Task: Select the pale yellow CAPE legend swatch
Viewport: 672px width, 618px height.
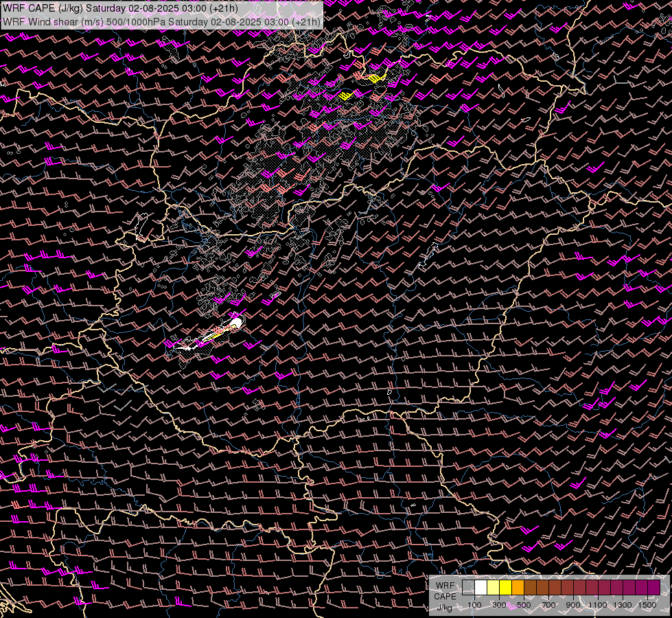Action: point(494,588)
